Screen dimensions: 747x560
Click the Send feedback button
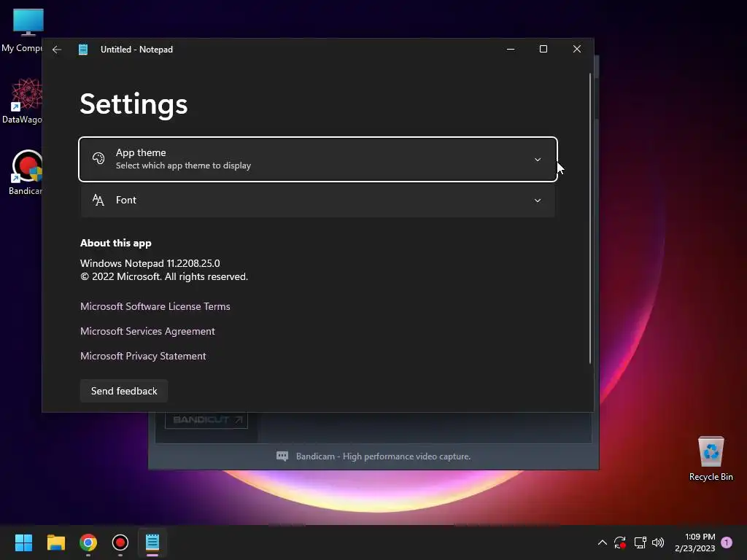click(124, 391)
